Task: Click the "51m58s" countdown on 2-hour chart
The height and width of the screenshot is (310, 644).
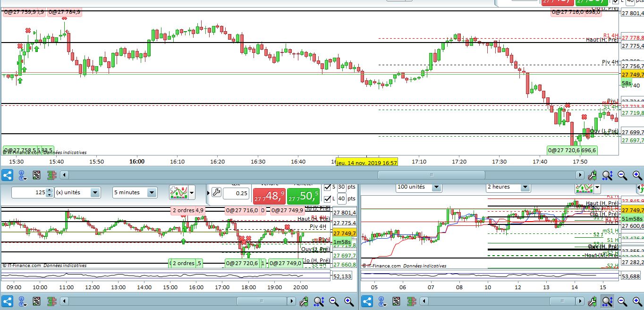Action: click(x=632, y=218)
